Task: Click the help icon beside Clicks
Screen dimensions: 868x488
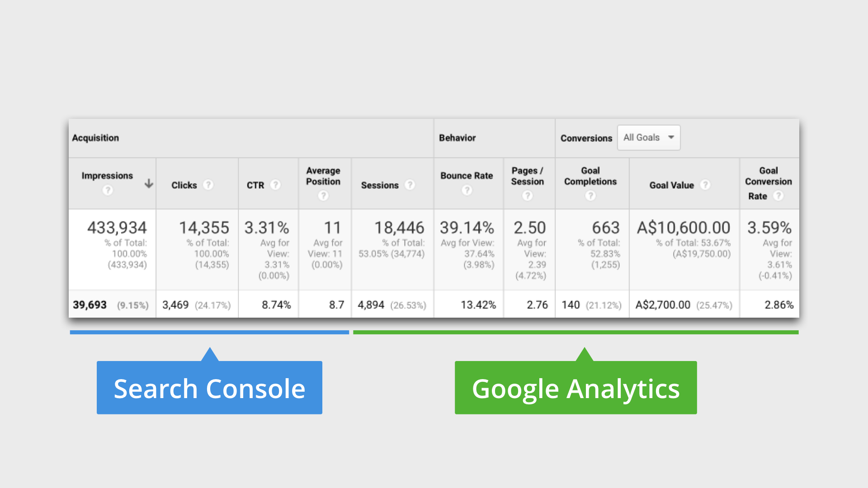Action: pos(208,185)
